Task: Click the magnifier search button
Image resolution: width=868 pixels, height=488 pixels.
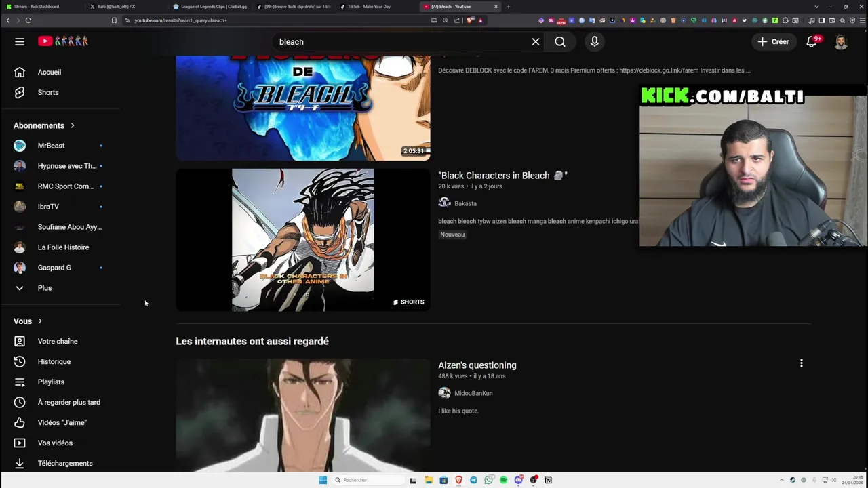Action: coord(560,41)
